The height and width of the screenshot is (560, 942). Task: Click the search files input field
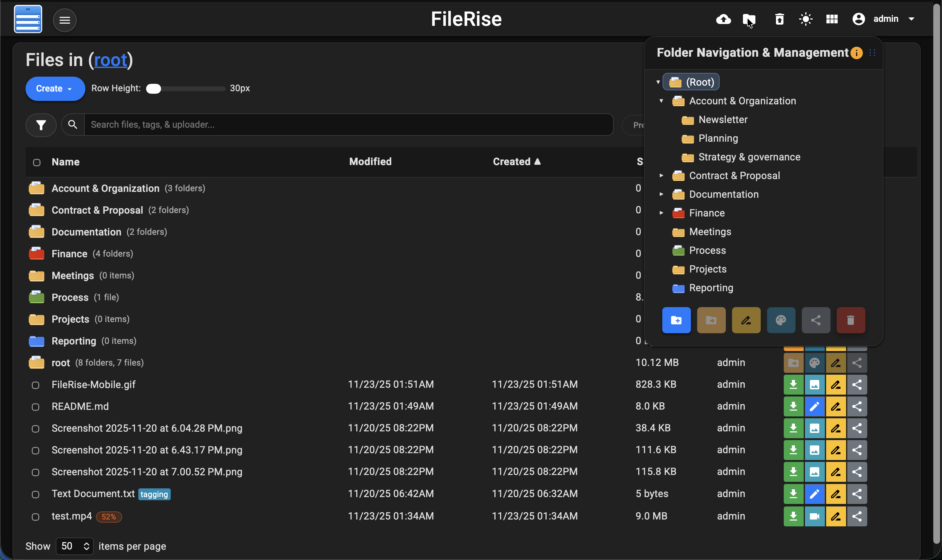click(348, 125)
